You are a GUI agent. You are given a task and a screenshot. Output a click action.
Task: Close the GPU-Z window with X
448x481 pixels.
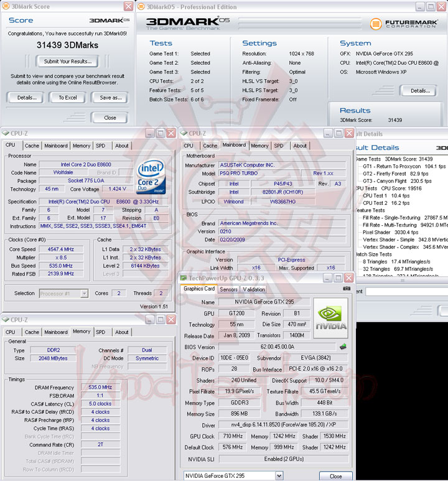pyautogui.click(x=349, y=278)
